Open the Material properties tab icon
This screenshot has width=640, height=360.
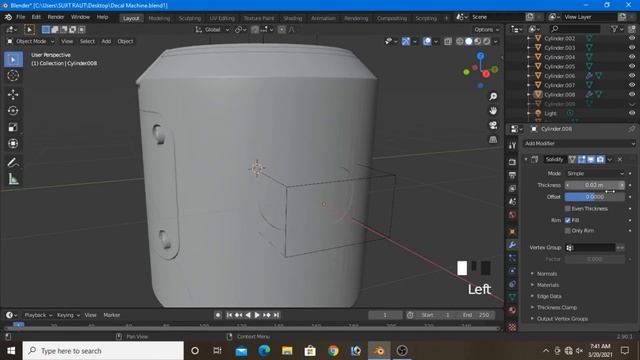[x=512, y=310]
